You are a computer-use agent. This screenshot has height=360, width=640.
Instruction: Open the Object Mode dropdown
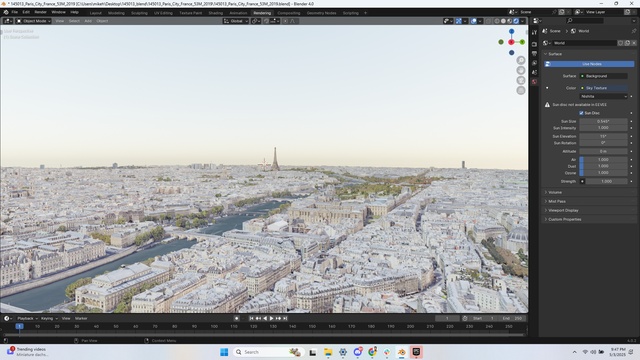pos(33,21)
